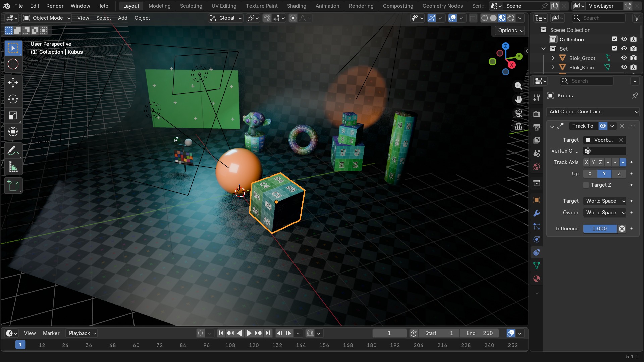Toggle camera view icon in viewport

tap(518, 113)
